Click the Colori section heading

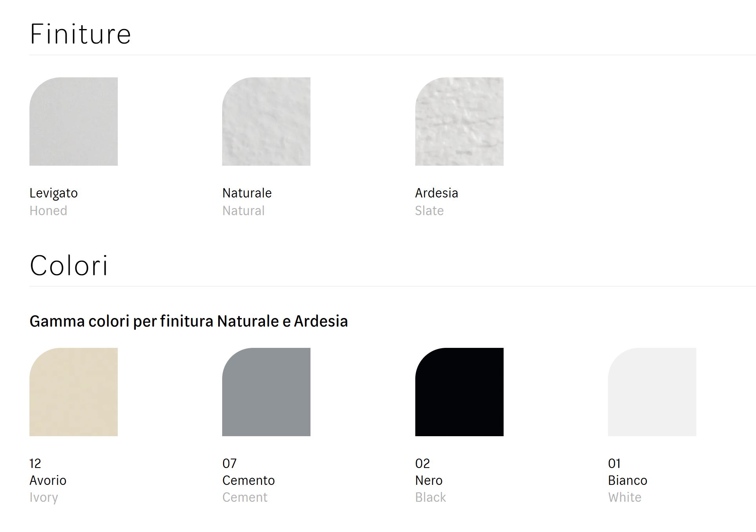(69, 266)
